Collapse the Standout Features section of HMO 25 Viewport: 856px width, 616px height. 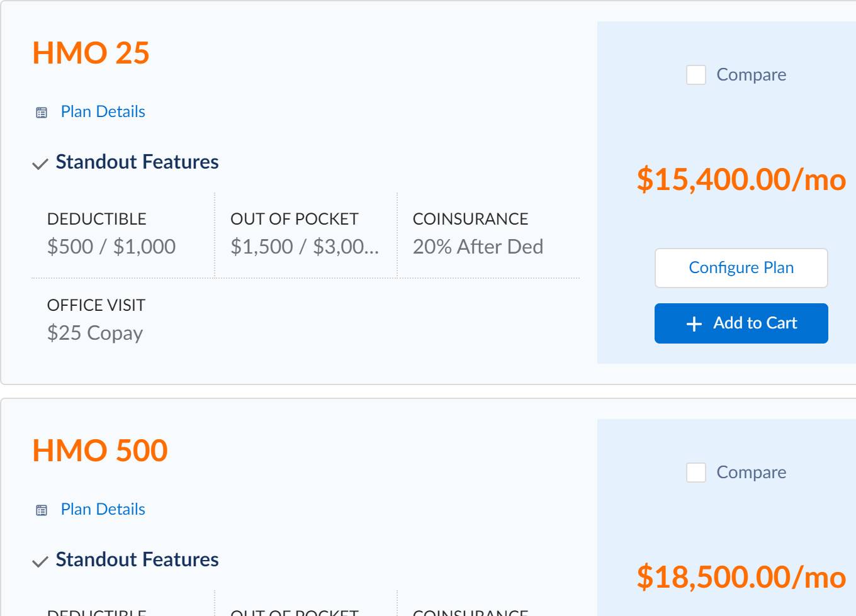tap(137, 162)
